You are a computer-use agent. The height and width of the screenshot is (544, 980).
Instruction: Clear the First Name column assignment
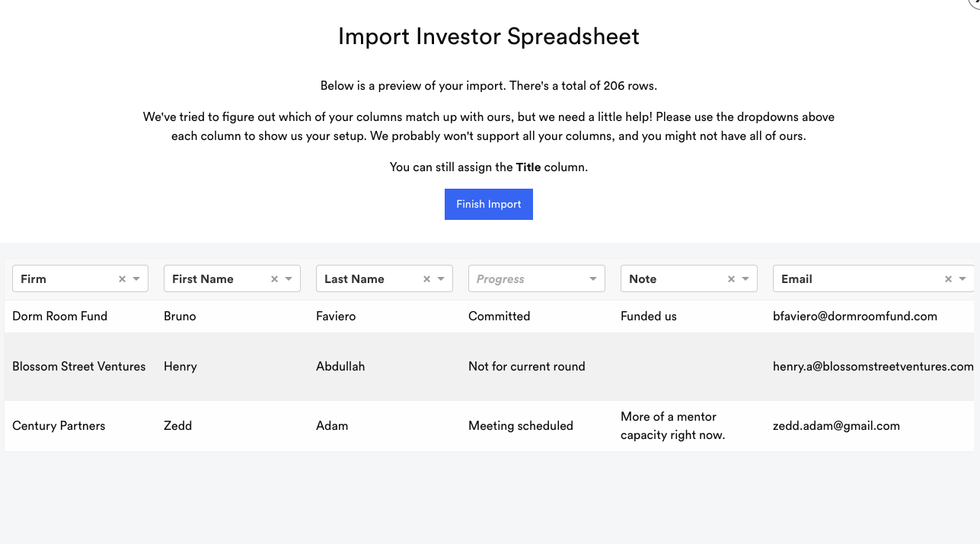(274, 279)
